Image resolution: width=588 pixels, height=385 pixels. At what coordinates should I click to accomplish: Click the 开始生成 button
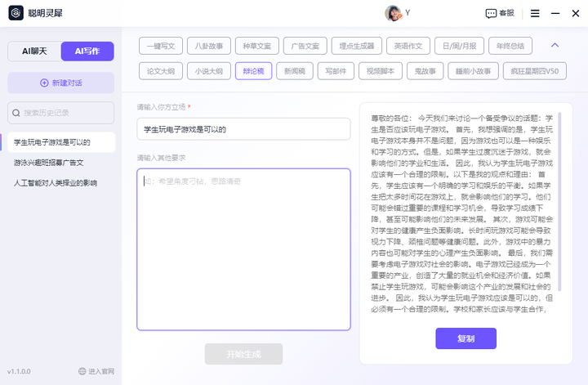(x=243, y=354)
